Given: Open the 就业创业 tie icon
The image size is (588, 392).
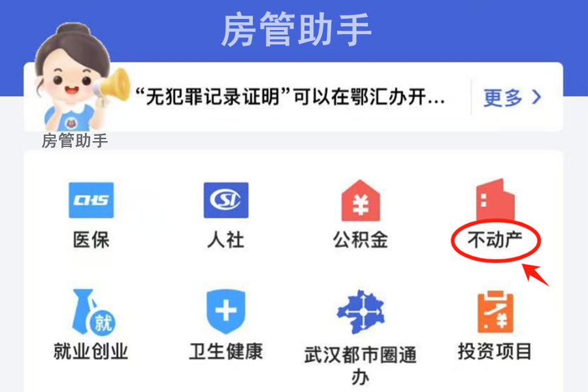Looking at the screenshot, I should 93,312.
